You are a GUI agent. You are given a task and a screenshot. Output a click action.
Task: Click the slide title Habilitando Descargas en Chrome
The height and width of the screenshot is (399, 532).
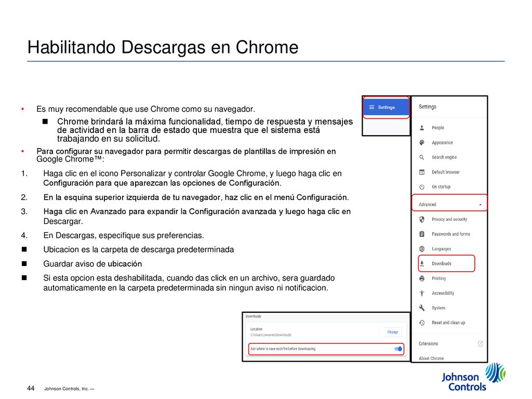tap(163, 47)
